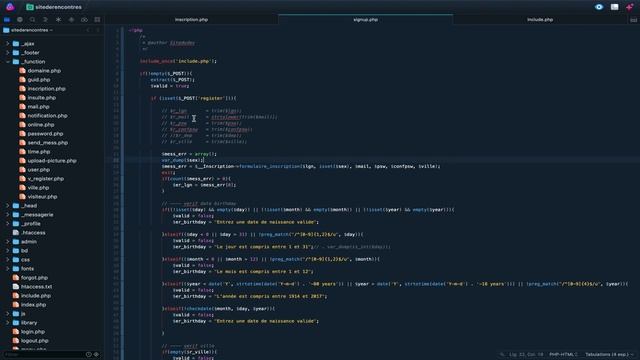This screenshot has height=360, width=640.
Task: Switch to the inscription.php tab
Action: pyautogui.click(x=191, y=20)
